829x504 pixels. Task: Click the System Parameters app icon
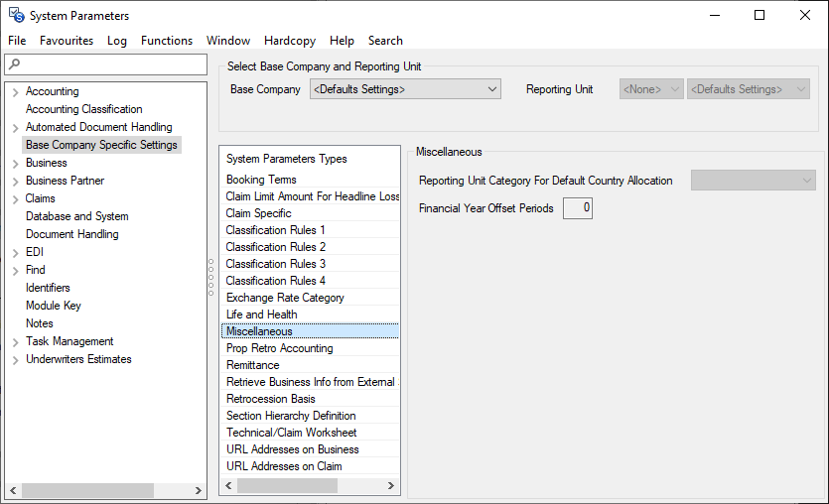click(x=16, y=15)
